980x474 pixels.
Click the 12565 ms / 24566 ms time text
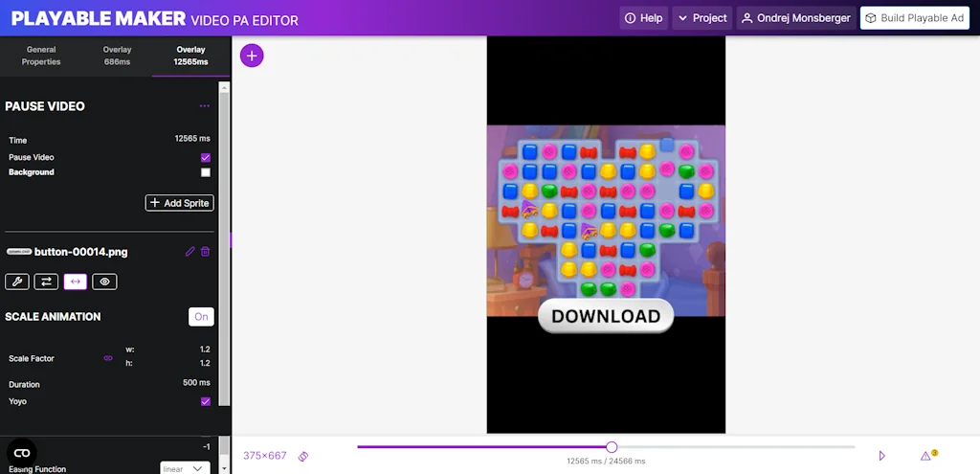606,462
